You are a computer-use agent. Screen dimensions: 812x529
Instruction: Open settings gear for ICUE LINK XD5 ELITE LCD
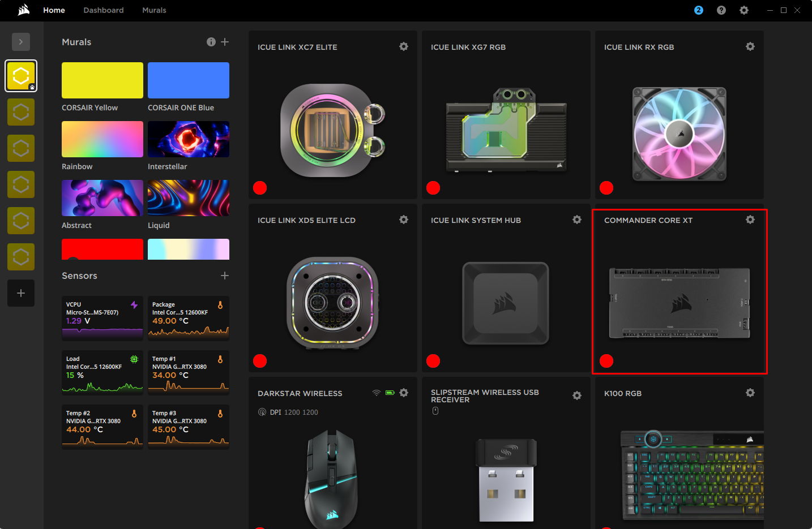tap(404, 220)
